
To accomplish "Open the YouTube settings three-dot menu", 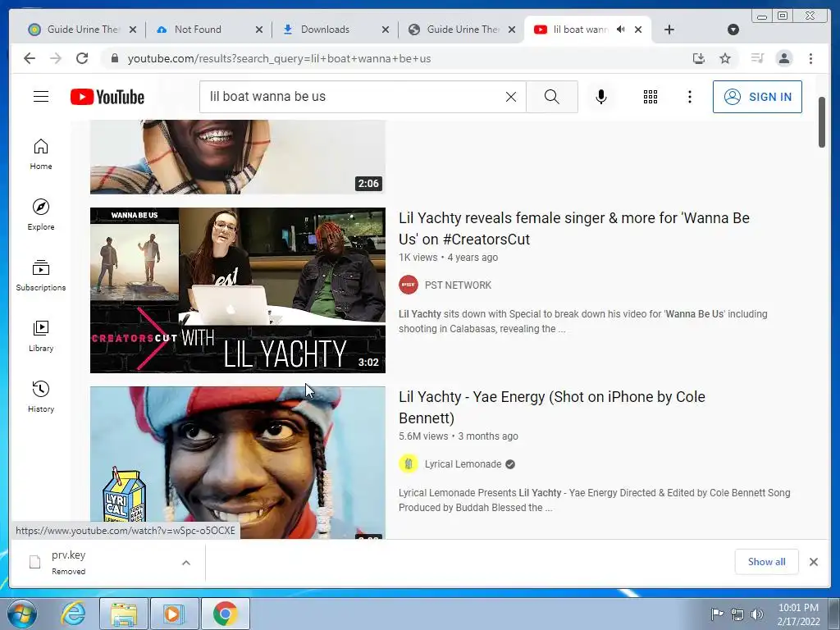I will [x=689, y=97].
